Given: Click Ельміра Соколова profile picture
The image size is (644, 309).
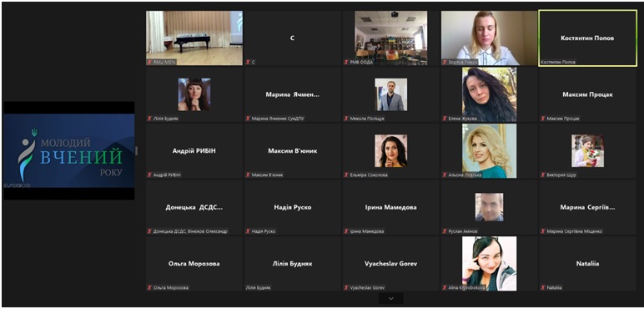Looking at the screenshot, I should [x=391, y=151].
